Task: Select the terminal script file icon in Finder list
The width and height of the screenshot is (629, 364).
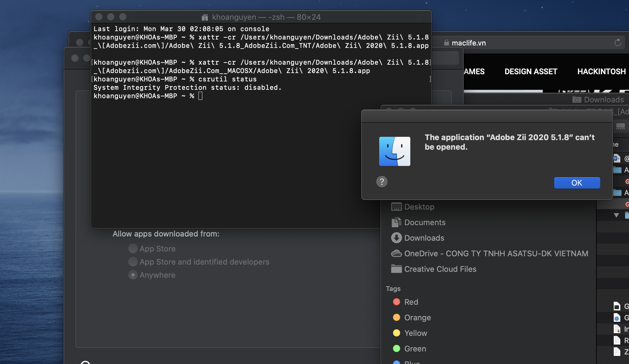Action: pyautogui.click(x=617, y=306)
